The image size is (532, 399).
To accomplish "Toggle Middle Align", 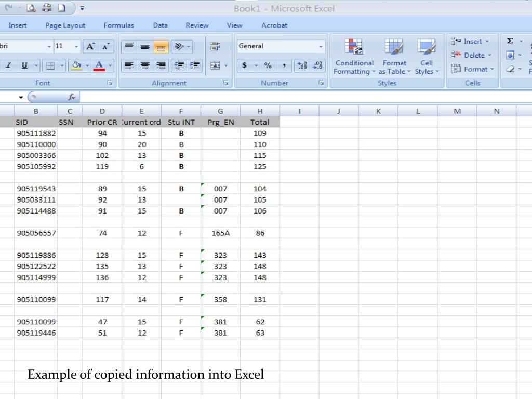I will [145, 46].
